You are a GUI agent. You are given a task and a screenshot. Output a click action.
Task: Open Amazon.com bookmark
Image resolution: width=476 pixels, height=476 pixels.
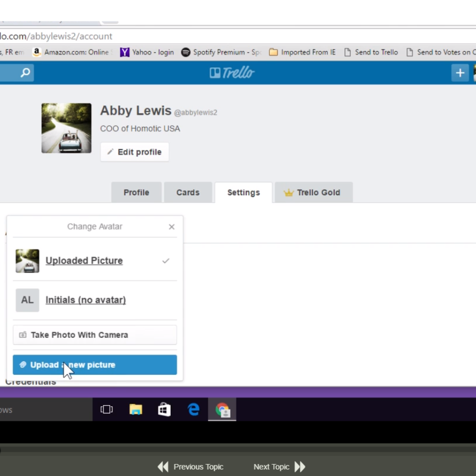point(72,52)
